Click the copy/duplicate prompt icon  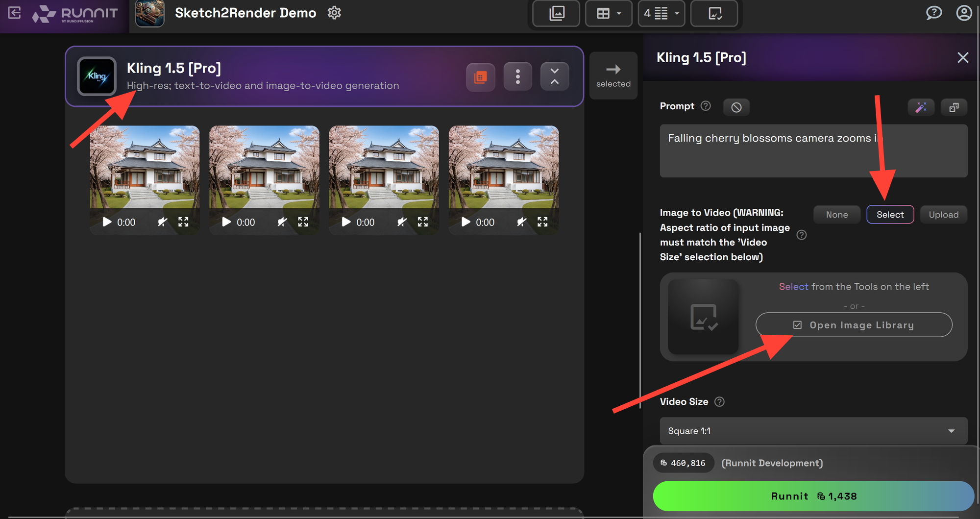954,107
